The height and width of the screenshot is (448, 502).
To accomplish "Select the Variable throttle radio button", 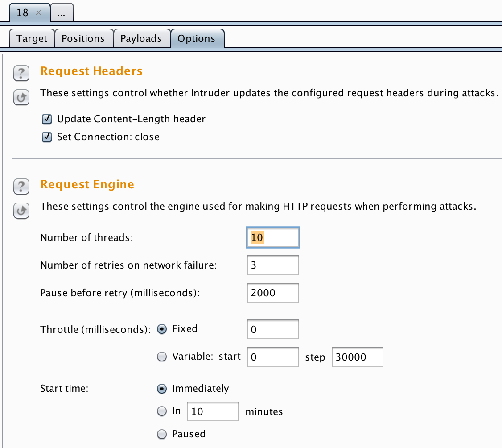I will [162, 357].
